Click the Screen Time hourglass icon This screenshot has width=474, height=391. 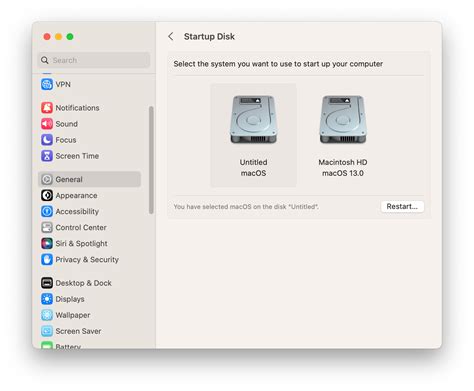(x=47, y=156)
